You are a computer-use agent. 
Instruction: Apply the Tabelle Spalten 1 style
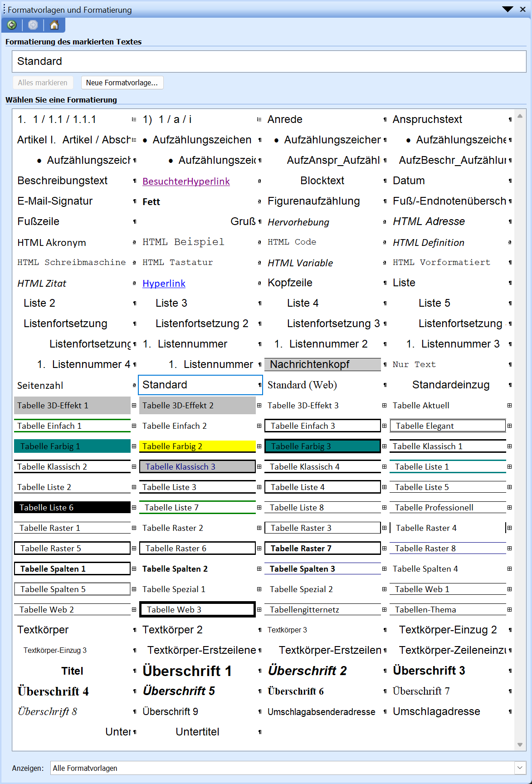coord(72,568)
